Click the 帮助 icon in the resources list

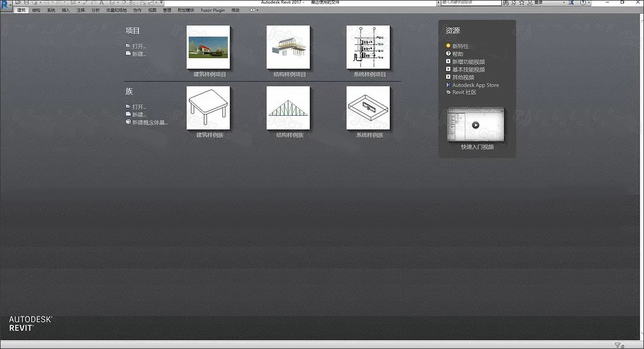click(447, 53)
